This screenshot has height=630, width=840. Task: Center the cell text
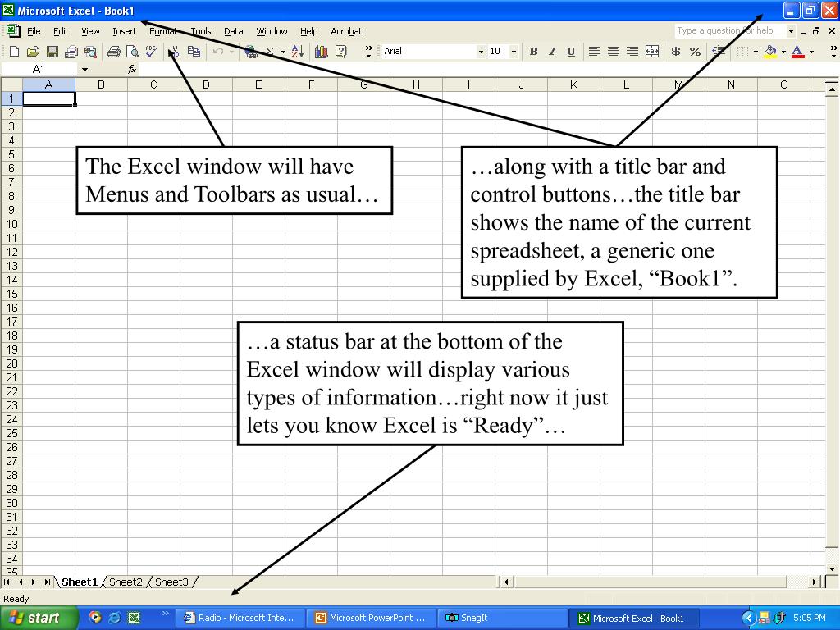point(614,52)
